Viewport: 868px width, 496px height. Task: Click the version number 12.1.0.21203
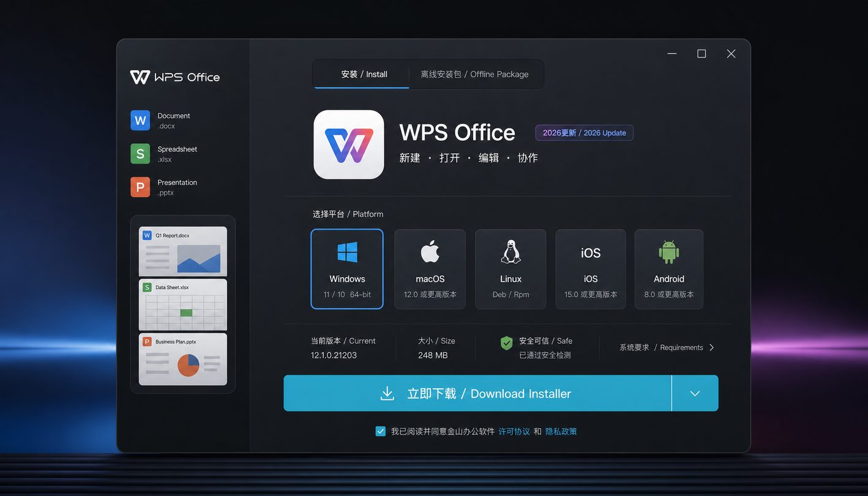pyautogui.click(x=334, y=355)
